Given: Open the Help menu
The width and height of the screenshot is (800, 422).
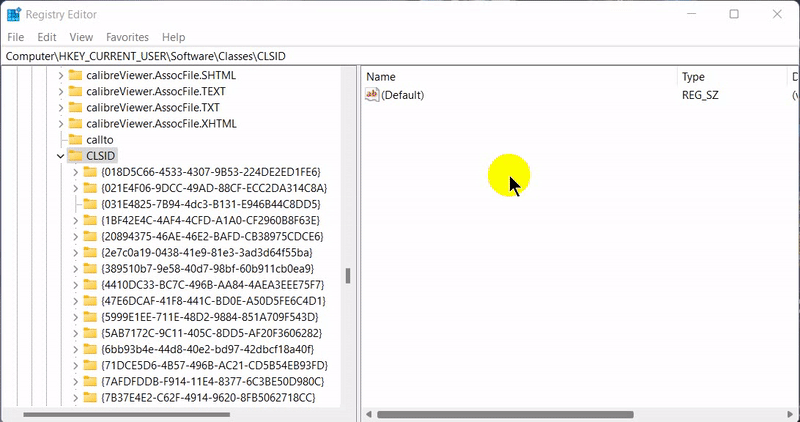Looking at the screenshot, I should 173,37.
